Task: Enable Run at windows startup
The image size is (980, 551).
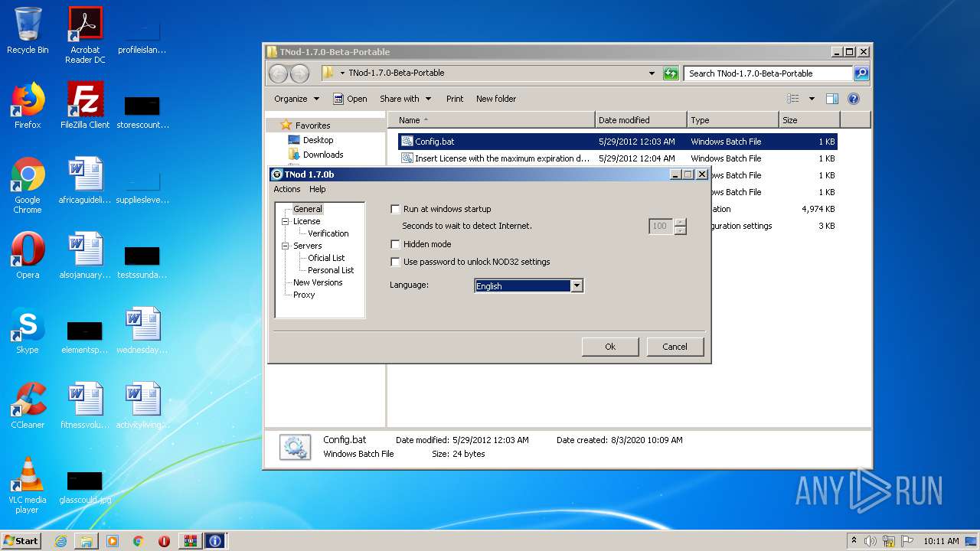Action: click(x=396, y=209)
